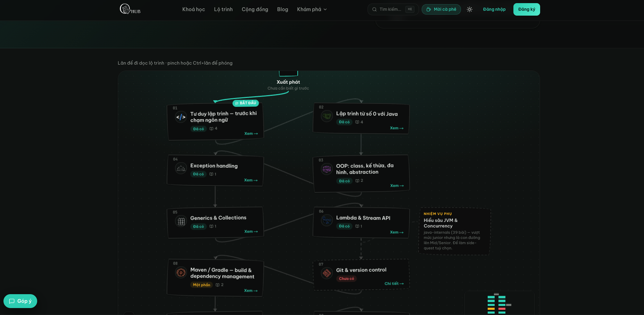This screenshot has width=644, height=315.
Task: Click the chat bubble icon in Góp ý
Action: 12,301
